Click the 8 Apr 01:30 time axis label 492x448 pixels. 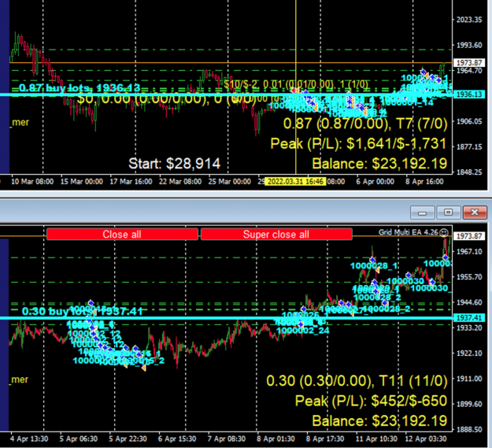click(x=276, y=439)
